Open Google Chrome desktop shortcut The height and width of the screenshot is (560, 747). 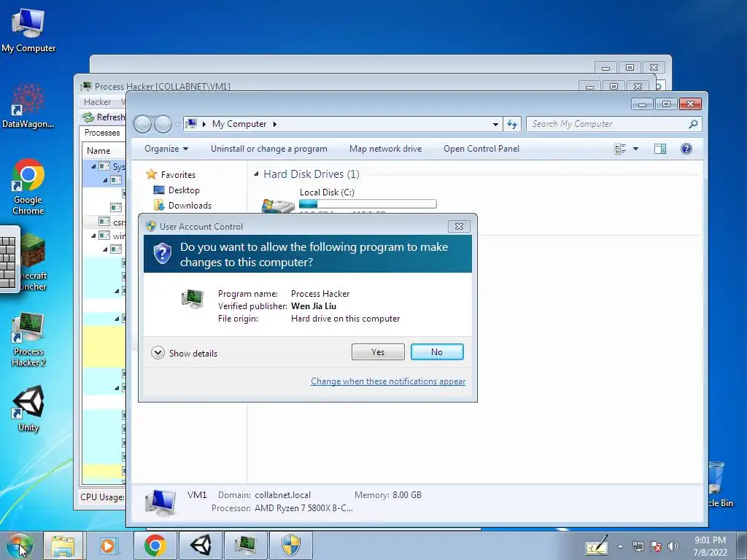coord(28,186)
